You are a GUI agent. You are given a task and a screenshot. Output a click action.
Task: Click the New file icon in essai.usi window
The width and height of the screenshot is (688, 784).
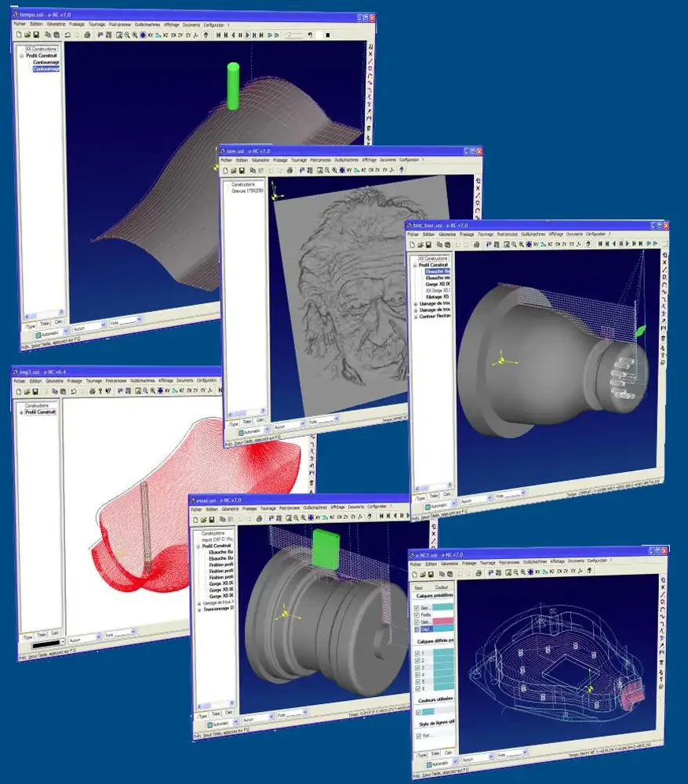click(x=195, y=520)
